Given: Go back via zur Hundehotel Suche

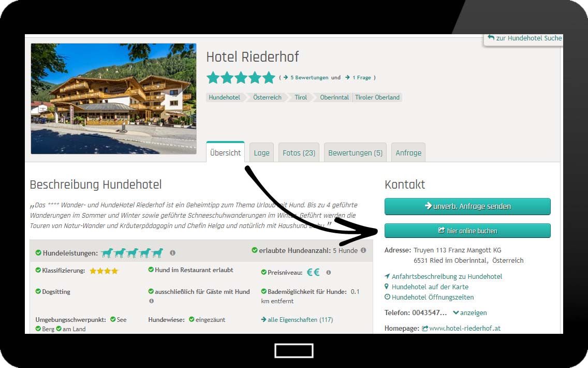Looking at the screenshot, I should click(525, 38).
